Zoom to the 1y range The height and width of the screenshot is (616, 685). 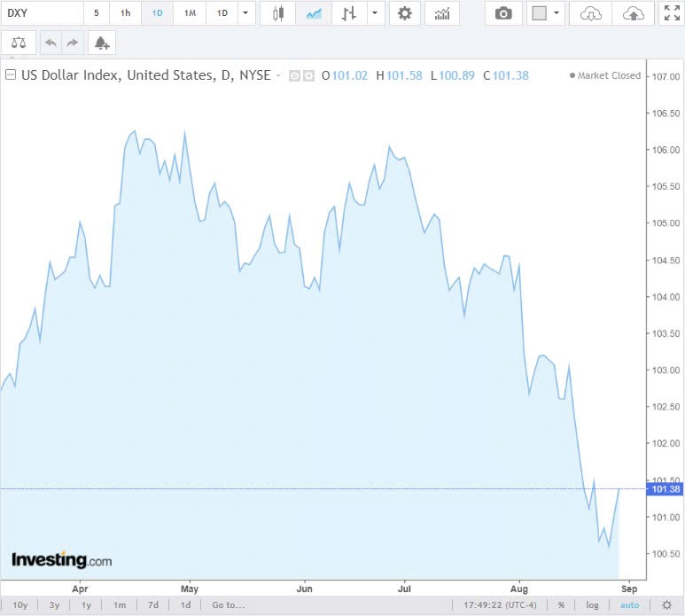pos(87,605)
